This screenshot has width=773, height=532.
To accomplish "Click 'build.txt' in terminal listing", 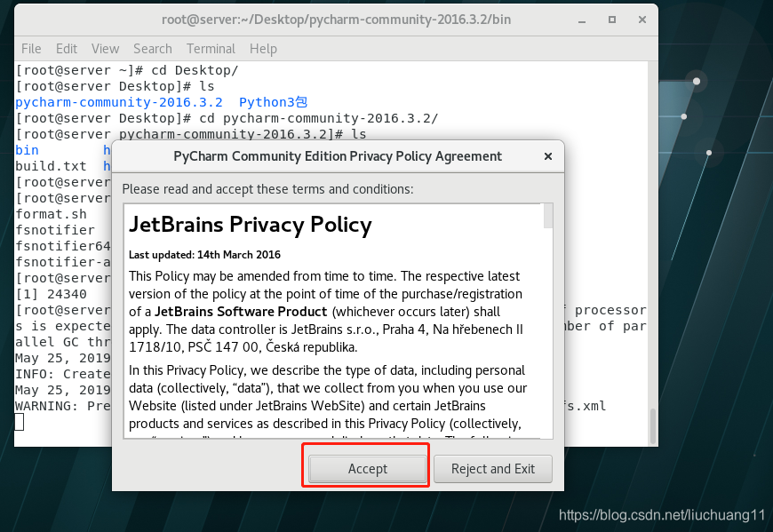I will pos(51,166).
